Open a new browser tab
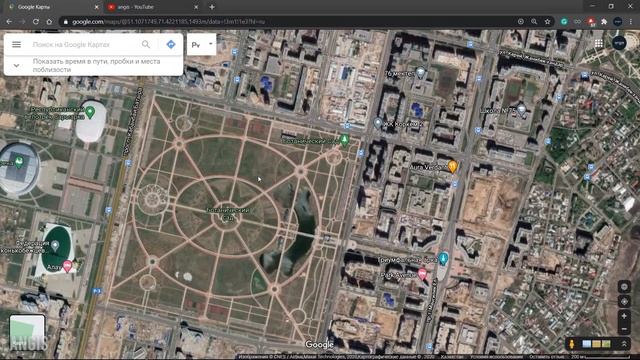This screenshot has width=640, height=360. coord(212,7)
